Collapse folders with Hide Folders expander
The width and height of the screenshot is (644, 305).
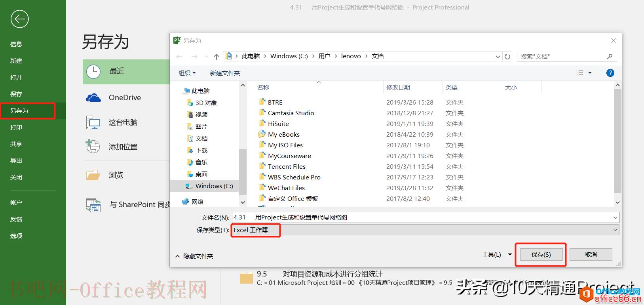click(194, 256)
